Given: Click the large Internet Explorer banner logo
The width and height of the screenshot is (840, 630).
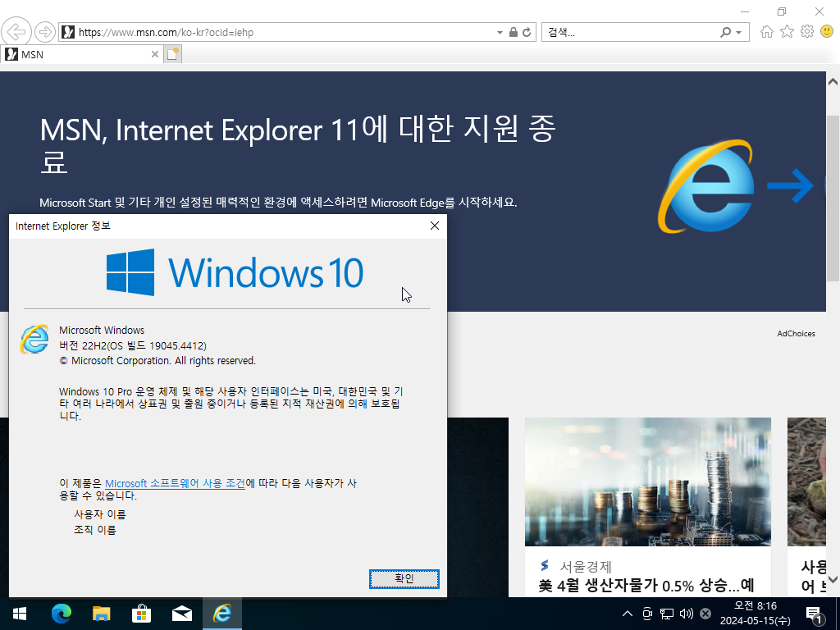Looking at the screenshot, I should [706, 186].
